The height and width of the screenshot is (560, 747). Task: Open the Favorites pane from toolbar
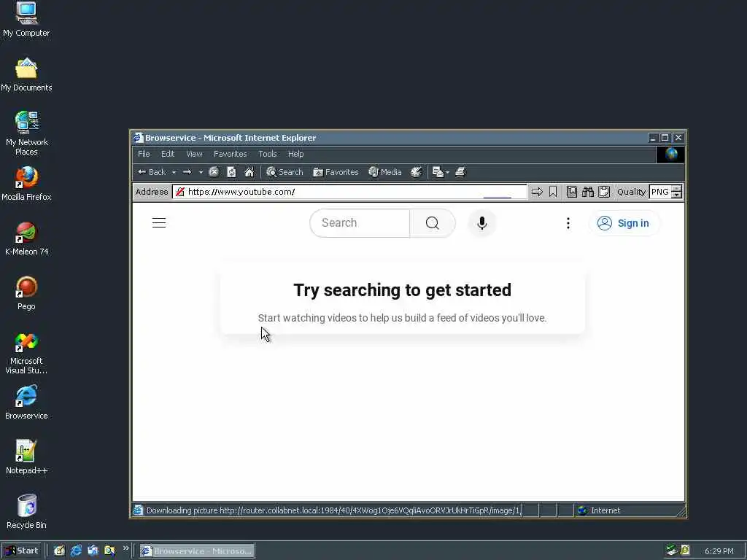pyautogui.click(x=336, y=172)
